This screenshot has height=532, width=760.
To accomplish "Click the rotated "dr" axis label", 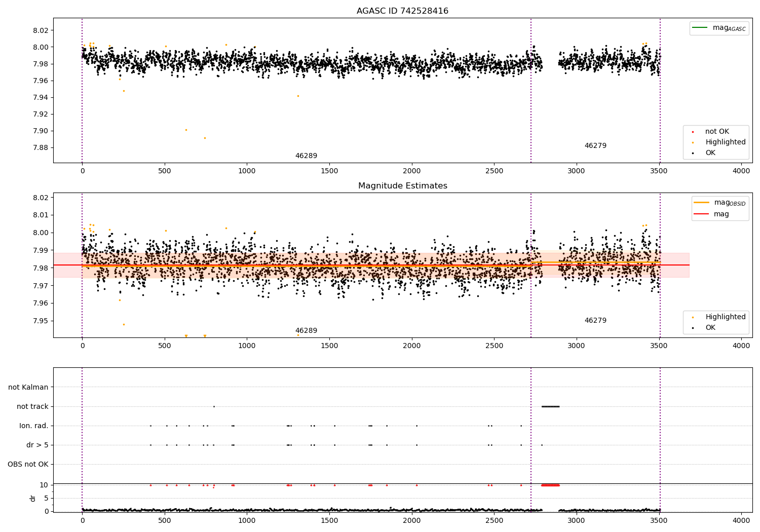I will (x=33, y=498).
